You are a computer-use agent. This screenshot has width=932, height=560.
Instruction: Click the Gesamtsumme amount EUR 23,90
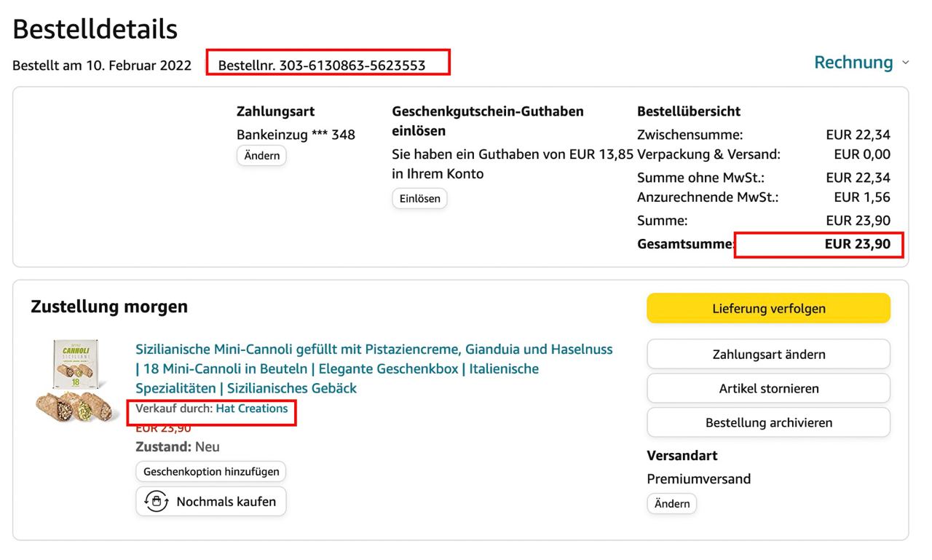pos(857,245)
